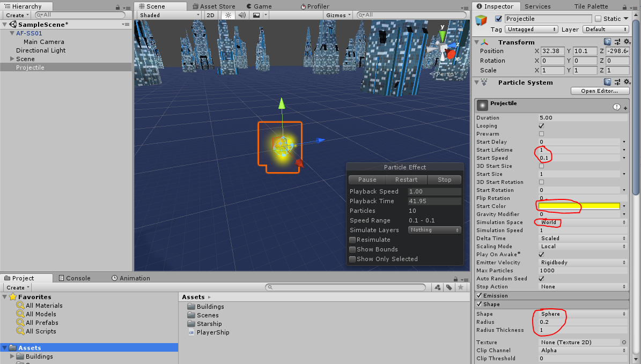The height and width of the screenshot is (364, 641).
Task: Lock the Project panel
Action: click(455, 279)
